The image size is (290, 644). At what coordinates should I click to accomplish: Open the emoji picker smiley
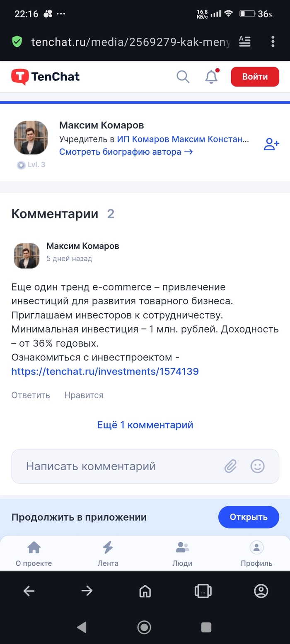click(x=257, y=466)
